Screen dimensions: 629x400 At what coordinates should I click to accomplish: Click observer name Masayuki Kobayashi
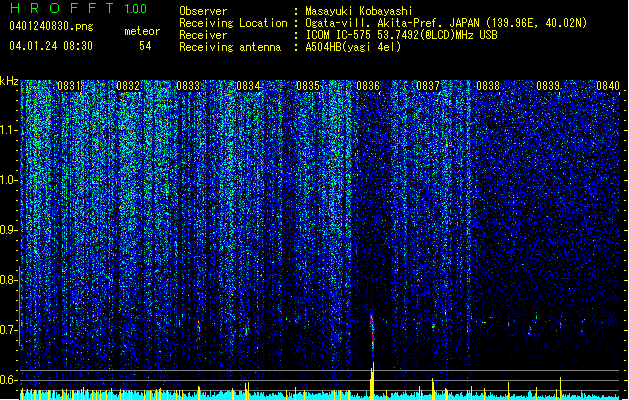(359, 11)
